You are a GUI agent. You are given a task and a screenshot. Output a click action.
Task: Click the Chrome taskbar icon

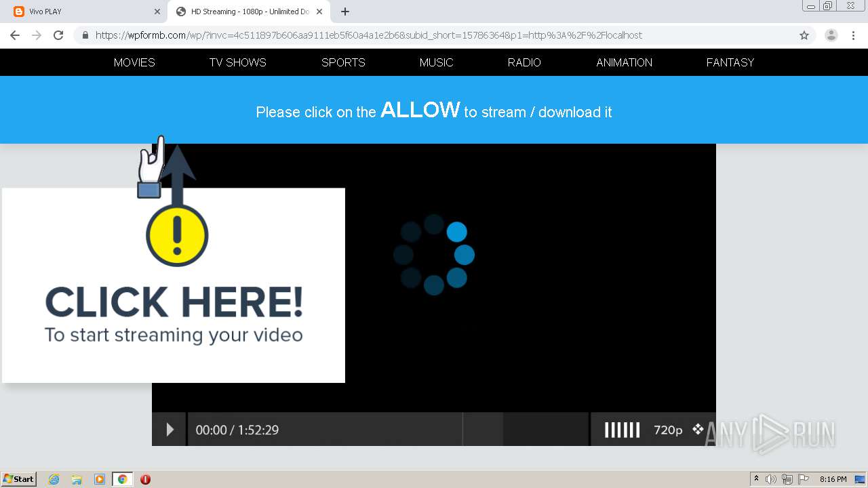[123, 479]
